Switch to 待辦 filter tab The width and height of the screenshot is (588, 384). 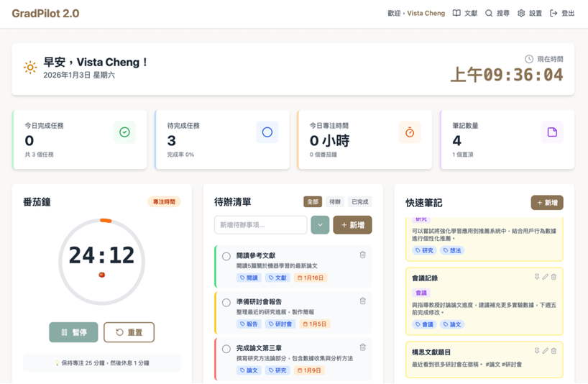click(x=335, y=202)
